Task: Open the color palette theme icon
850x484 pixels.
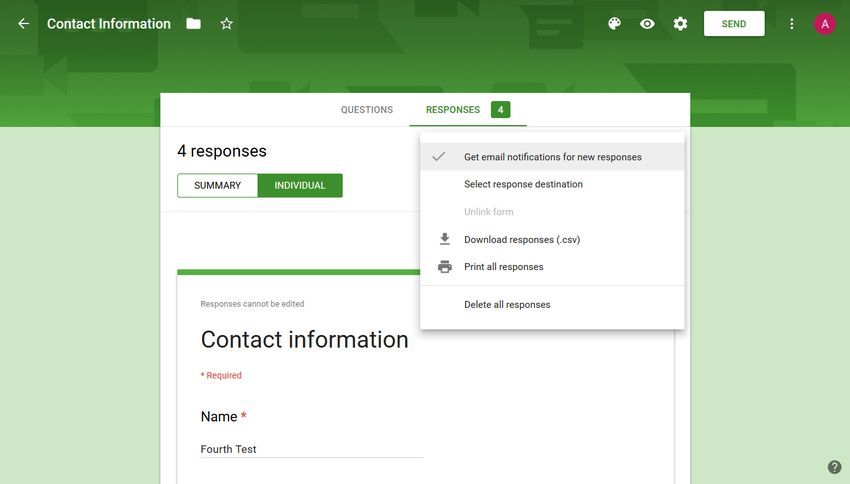Action: pos(615,24)
